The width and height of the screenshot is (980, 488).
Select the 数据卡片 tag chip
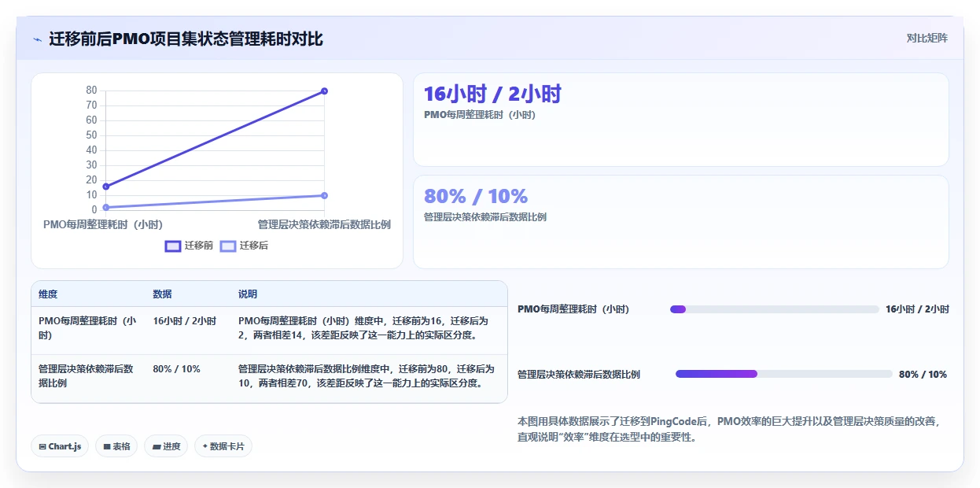(x=223, y=446)
